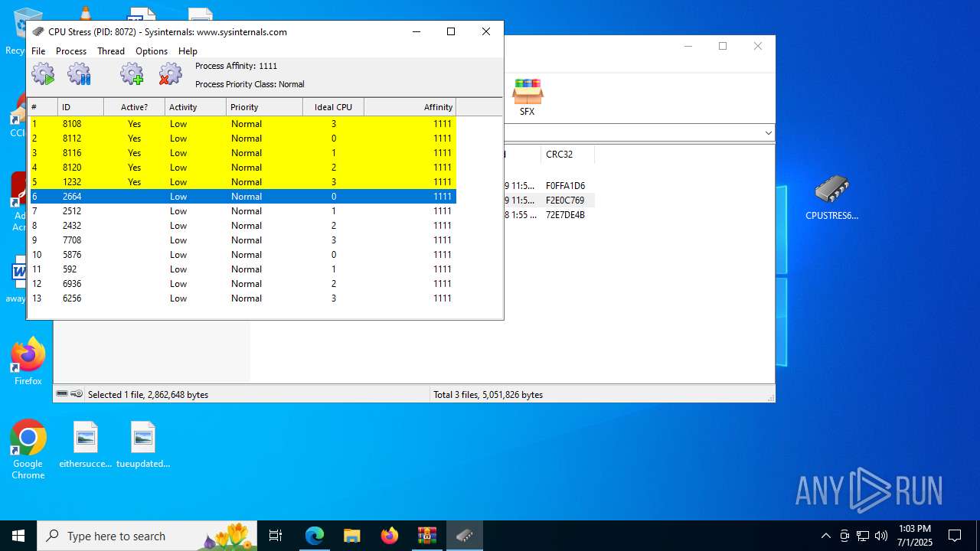980x551 pixels.
Task: Click the Deactivate thread gear-pause icon
Action: (80, 74)
